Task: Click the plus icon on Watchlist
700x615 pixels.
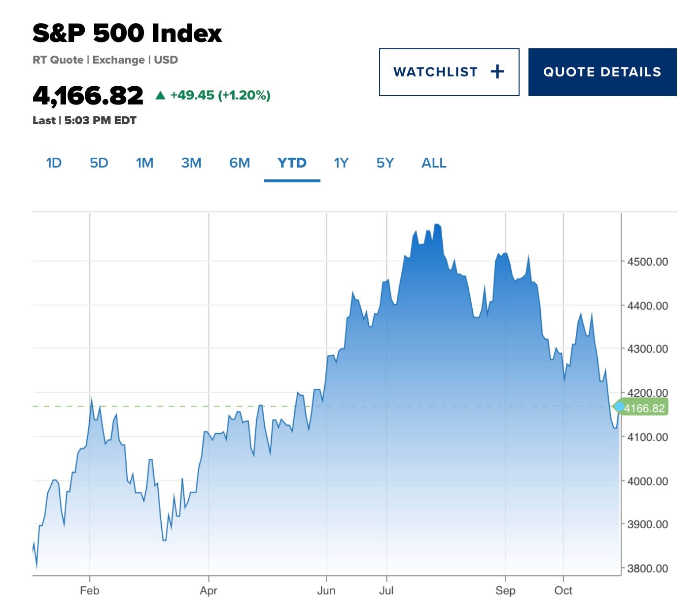Action: [x=497, y=72]
